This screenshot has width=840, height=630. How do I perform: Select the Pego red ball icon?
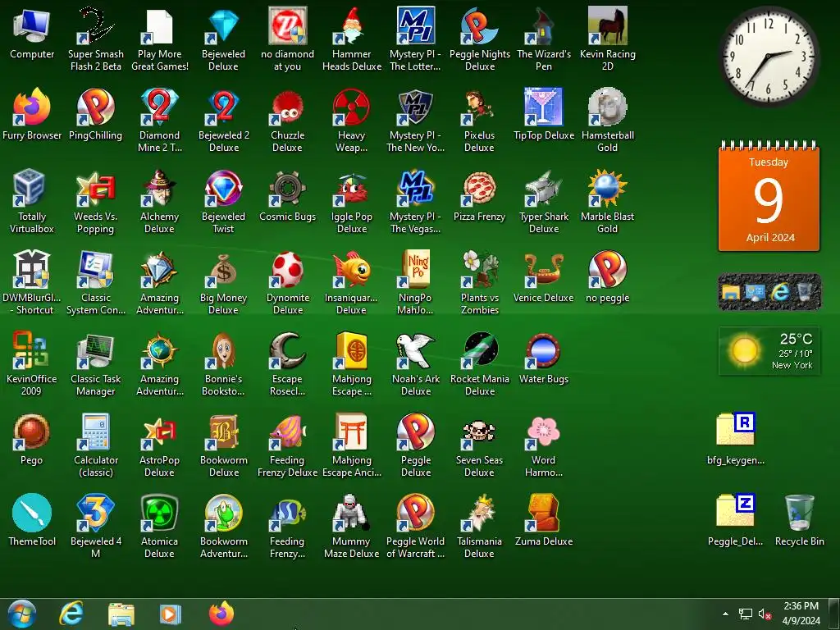tap(32, 431)
